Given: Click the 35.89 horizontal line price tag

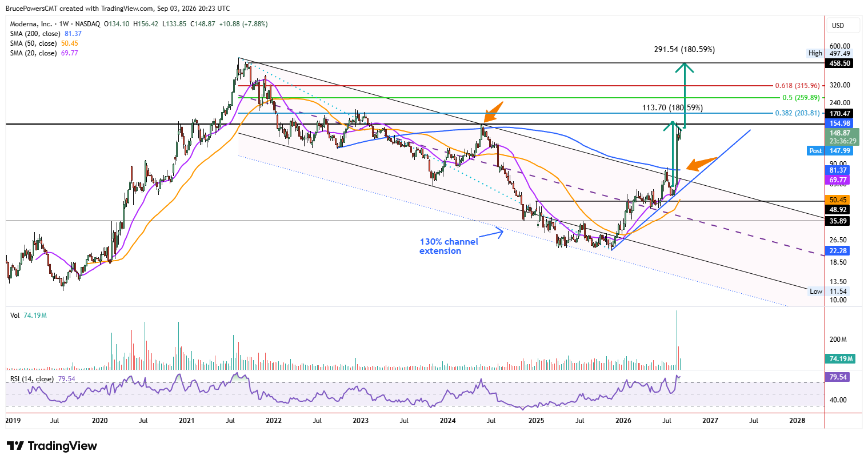Looking at the screenshot, I should point(838,221).
